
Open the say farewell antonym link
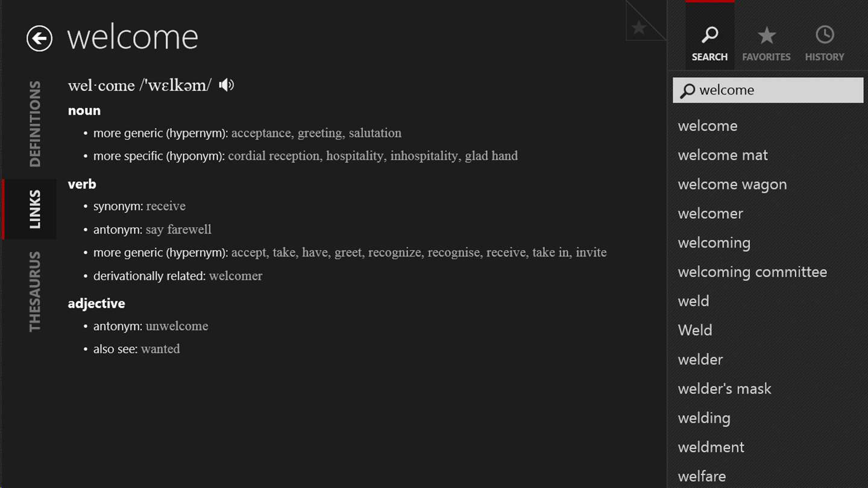[178, 230]
